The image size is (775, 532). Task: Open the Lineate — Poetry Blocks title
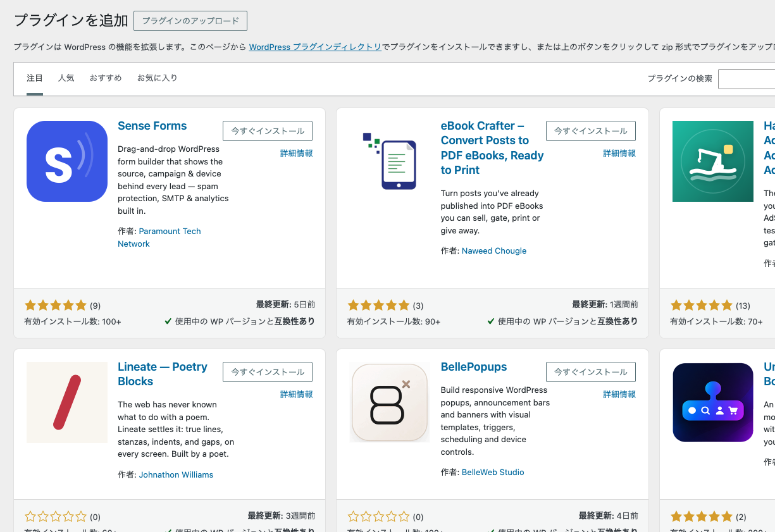pyautogui.click(x=163, y=374)
